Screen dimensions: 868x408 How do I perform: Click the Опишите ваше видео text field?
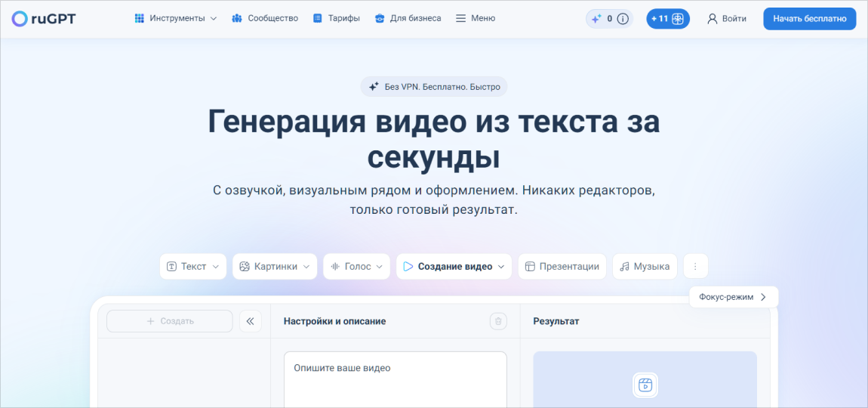coord(395,378)
